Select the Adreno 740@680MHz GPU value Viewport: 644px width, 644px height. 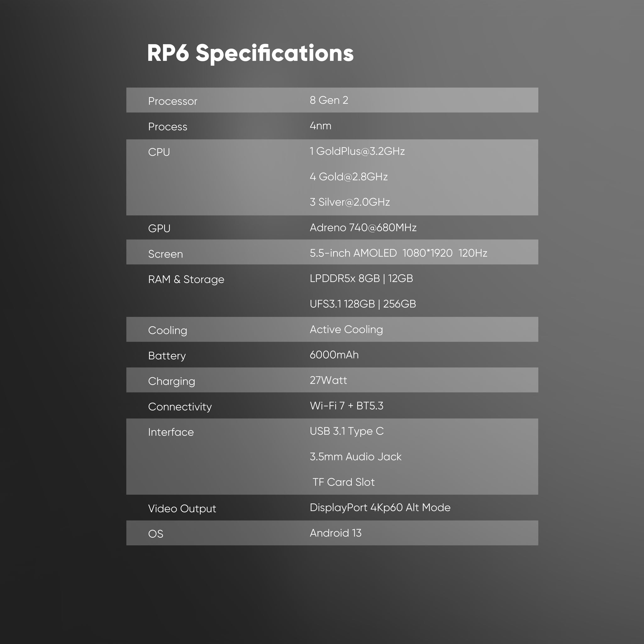click(x=363, y=227)
